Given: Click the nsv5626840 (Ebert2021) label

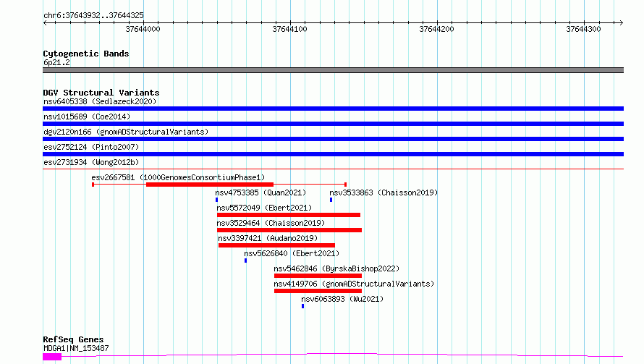Looking at the screenshot, I should 292,253.
